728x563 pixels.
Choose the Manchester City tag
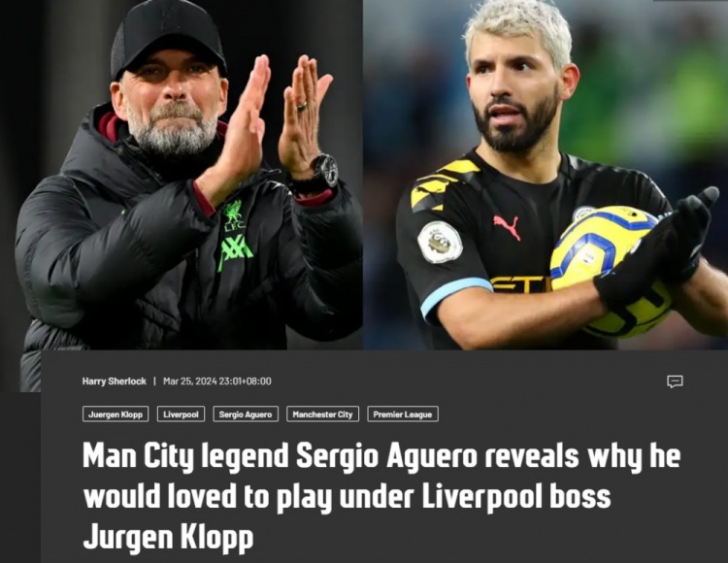(x=322, y=414)
